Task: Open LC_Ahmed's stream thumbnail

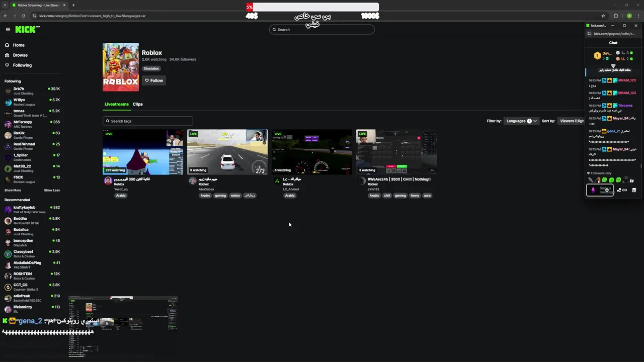Action: (312, 152)
